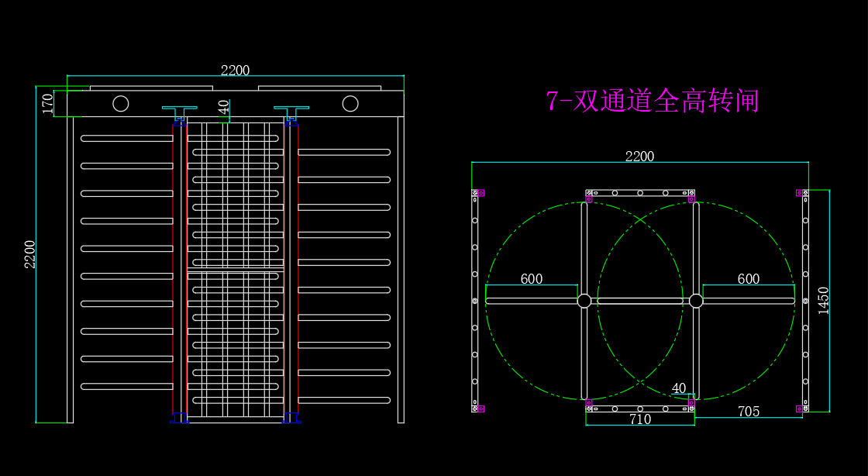Select the small 40 dimension in plan view

point(679,388)
